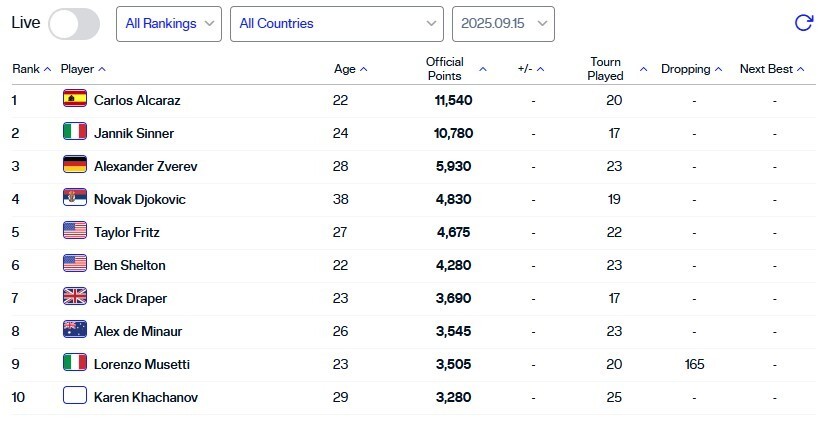Open Ben Shelton's player link
828x426 pixels.
coord(129,265)
